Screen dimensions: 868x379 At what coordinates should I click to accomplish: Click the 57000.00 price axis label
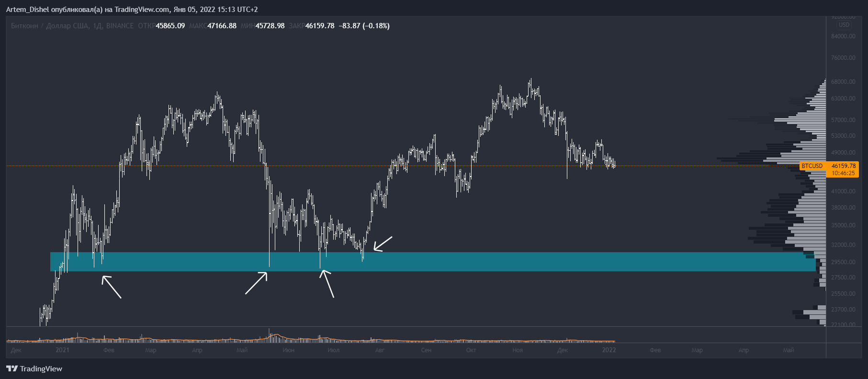click(843, 120)
